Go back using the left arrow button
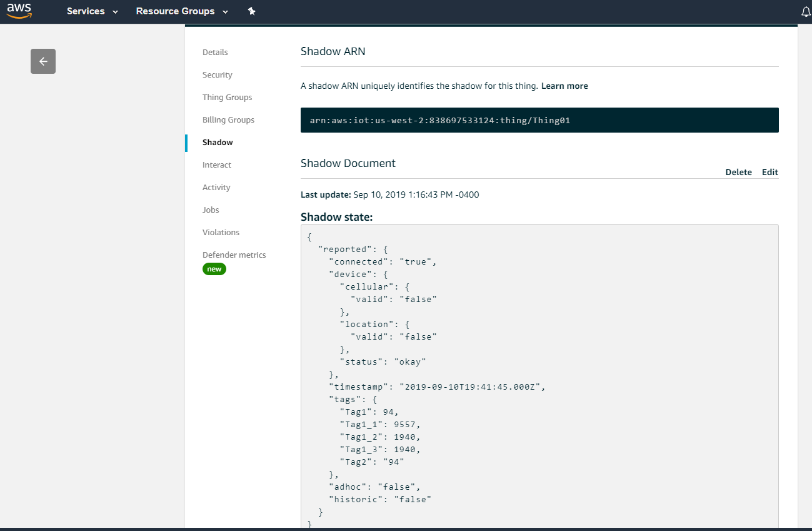Viewport: 812px width, 531px height. click(x=43, y=61)
